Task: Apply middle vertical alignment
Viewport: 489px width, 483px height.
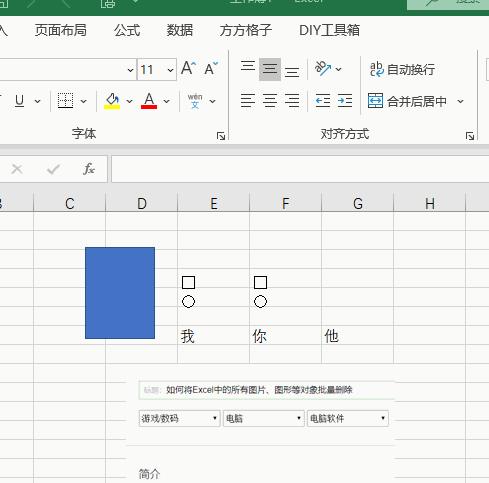Action: pos(270,69)
